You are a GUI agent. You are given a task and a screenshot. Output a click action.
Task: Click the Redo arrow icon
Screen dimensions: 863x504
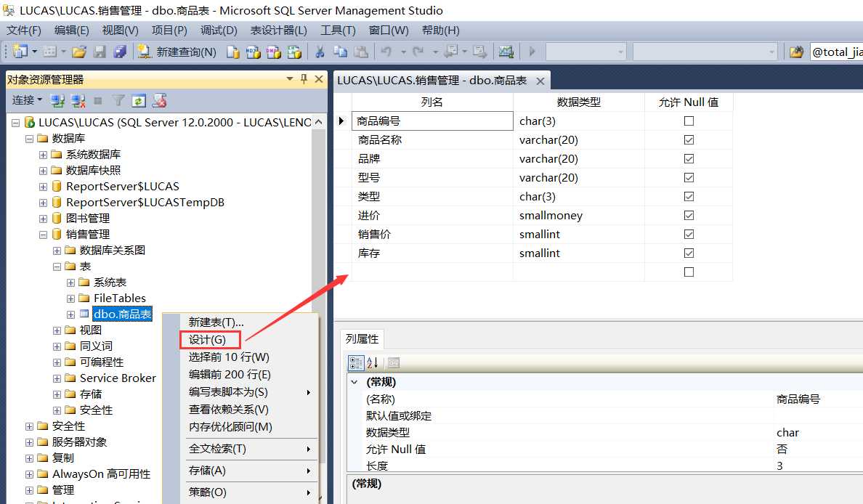(418, 52)
